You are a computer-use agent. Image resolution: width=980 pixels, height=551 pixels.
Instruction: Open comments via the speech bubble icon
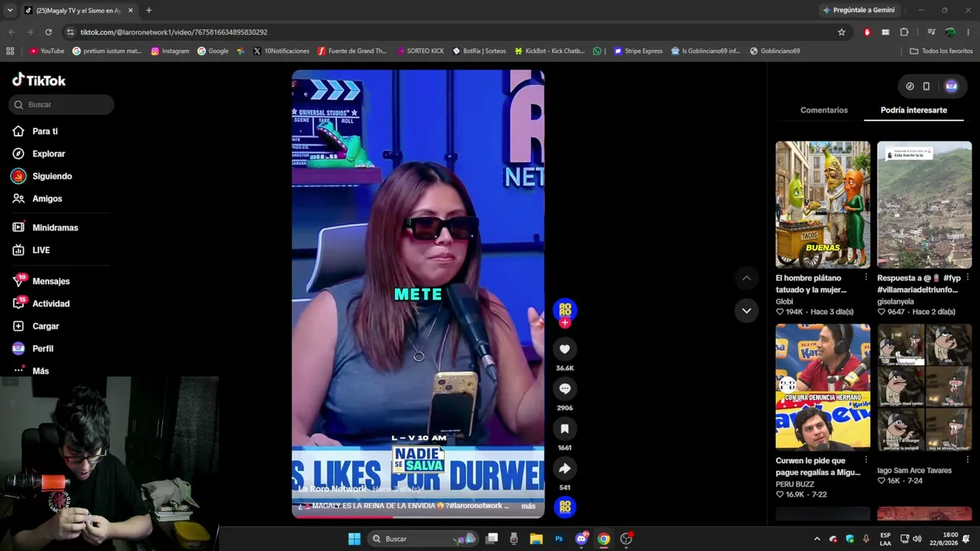565,389
